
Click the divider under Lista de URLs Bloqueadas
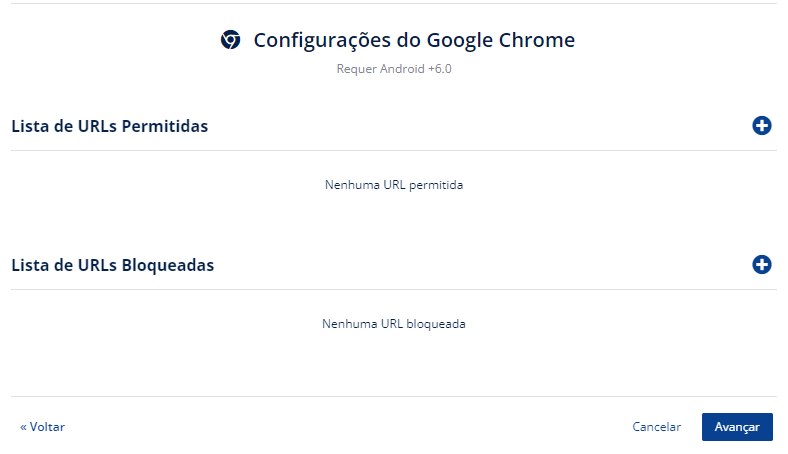(x=394, y=289)
